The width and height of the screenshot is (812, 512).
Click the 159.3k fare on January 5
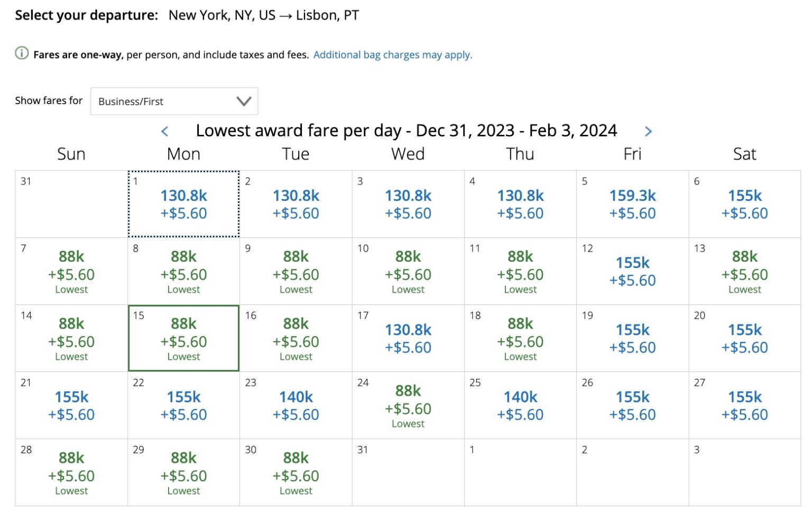pos(632,203)
